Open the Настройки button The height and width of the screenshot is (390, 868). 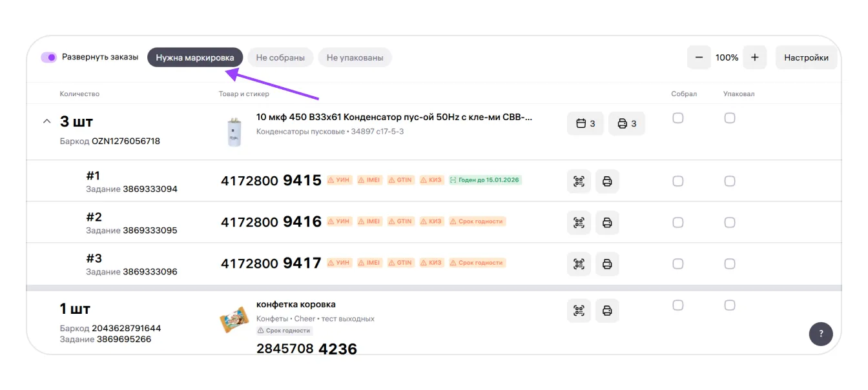(806, 57)
